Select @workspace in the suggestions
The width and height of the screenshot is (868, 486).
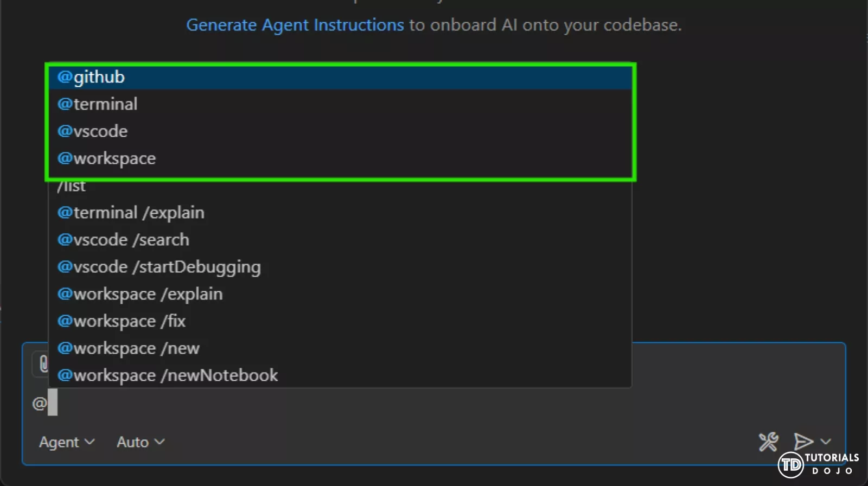107,158
